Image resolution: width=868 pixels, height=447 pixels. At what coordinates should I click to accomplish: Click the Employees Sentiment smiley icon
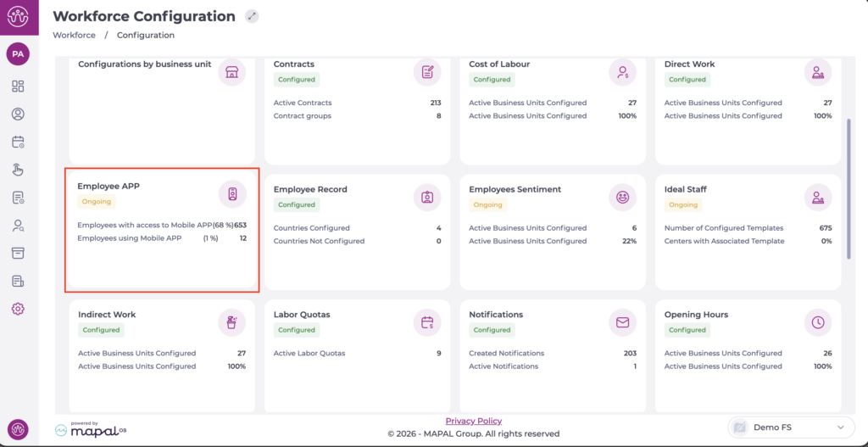pos(622,197)
